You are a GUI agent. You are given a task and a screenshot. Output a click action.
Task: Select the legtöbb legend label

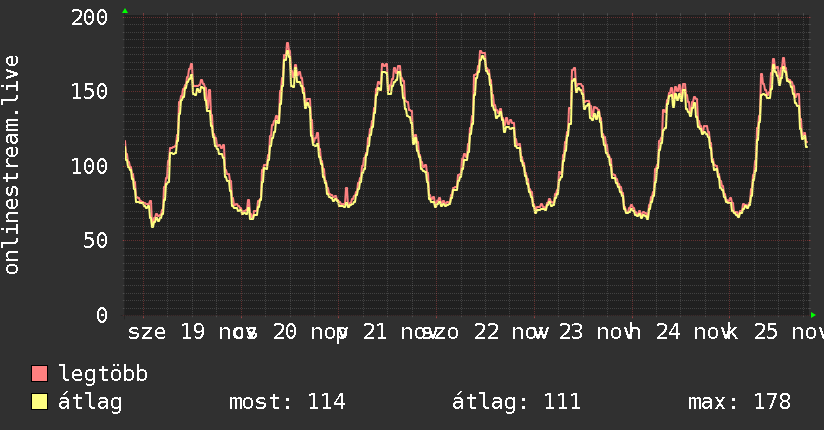pyautogui.click(x=103, y=374)
